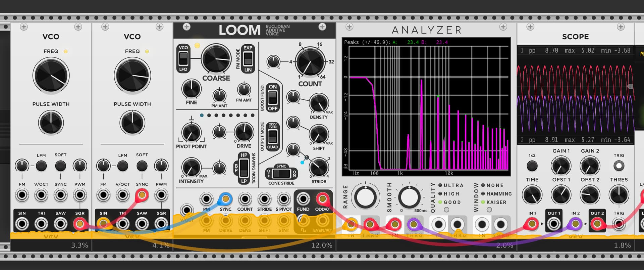Toggle Loom's CONT. STRIDE SYNC switch
This screenshot has height=270, width=644.
[281, 174]
